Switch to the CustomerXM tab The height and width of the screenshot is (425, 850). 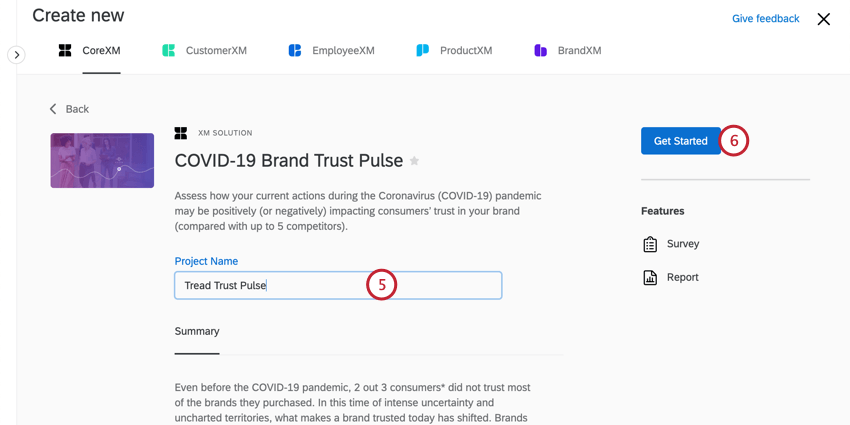click(x=216, y=51)
